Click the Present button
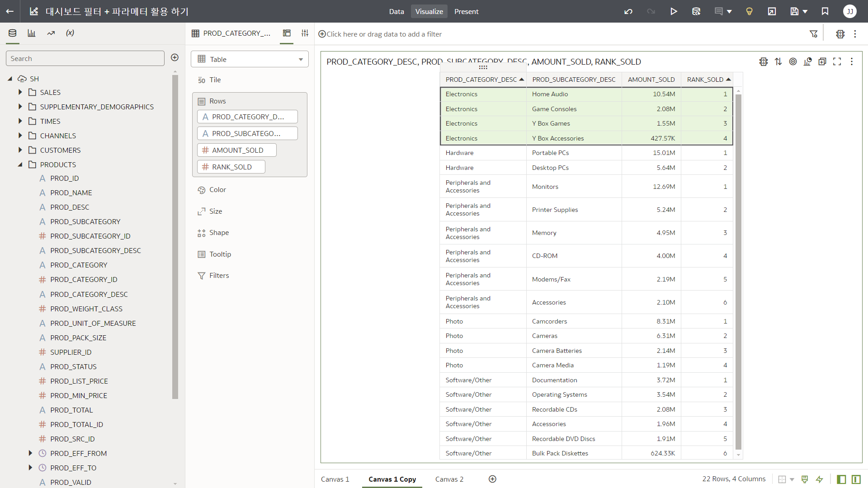This screenshot has height=488, width=868. coord(466,11)
